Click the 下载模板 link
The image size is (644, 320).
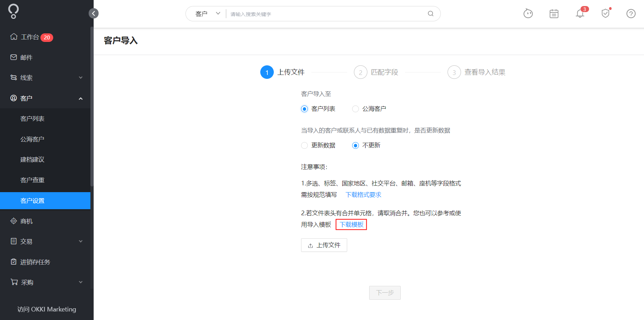point(351,224)
